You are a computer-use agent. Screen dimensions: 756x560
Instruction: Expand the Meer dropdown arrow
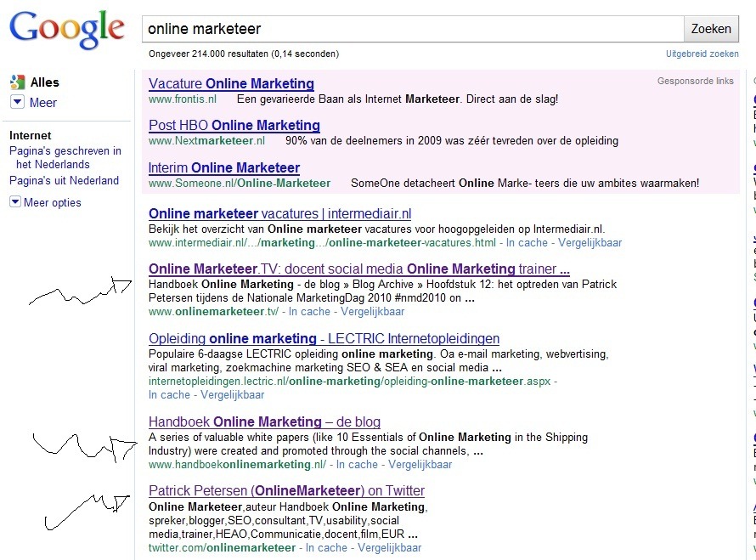pyautogui.click(x=18, y=103)
